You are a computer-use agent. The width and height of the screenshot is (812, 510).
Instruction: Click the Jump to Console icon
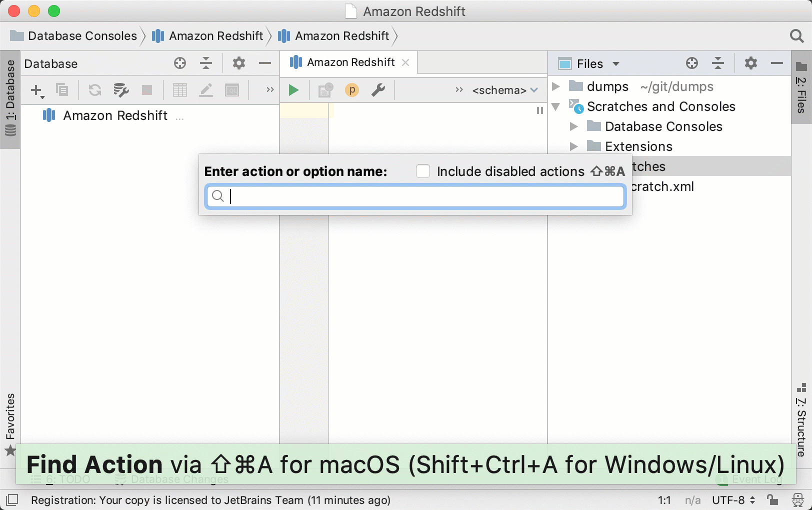click(x=232, y=90)
